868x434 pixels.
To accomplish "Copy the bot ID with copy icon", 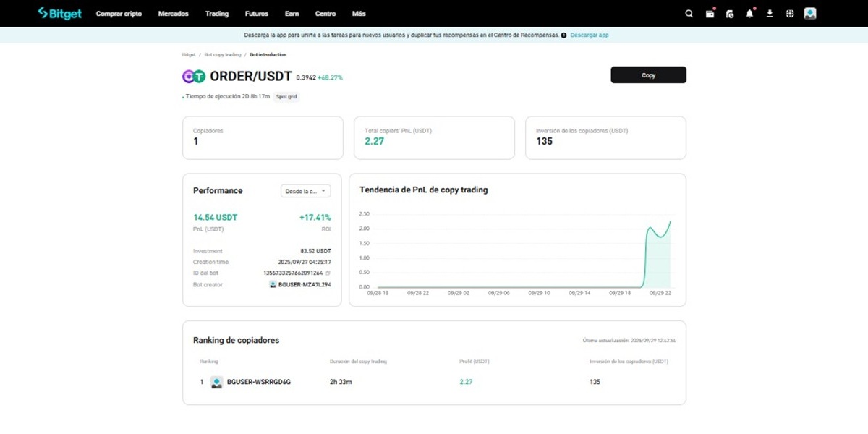I will [x=328, y=273].
